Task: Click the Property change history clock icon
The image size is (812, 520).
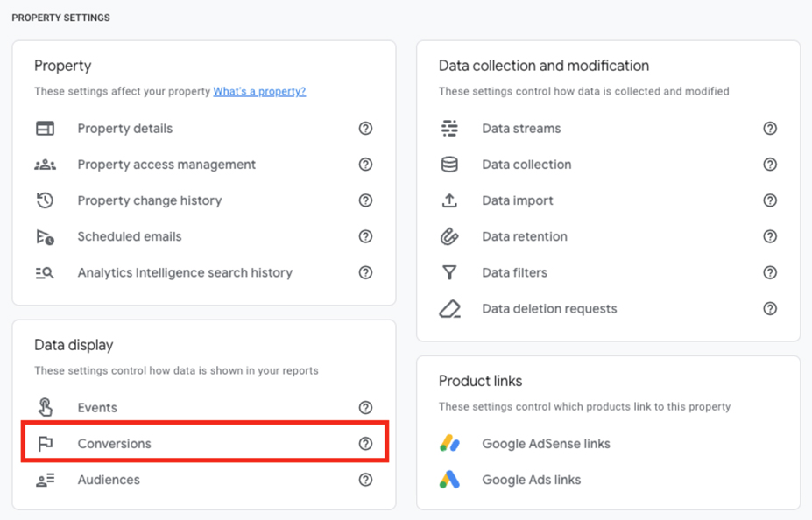Action: [x=45, y=200]
